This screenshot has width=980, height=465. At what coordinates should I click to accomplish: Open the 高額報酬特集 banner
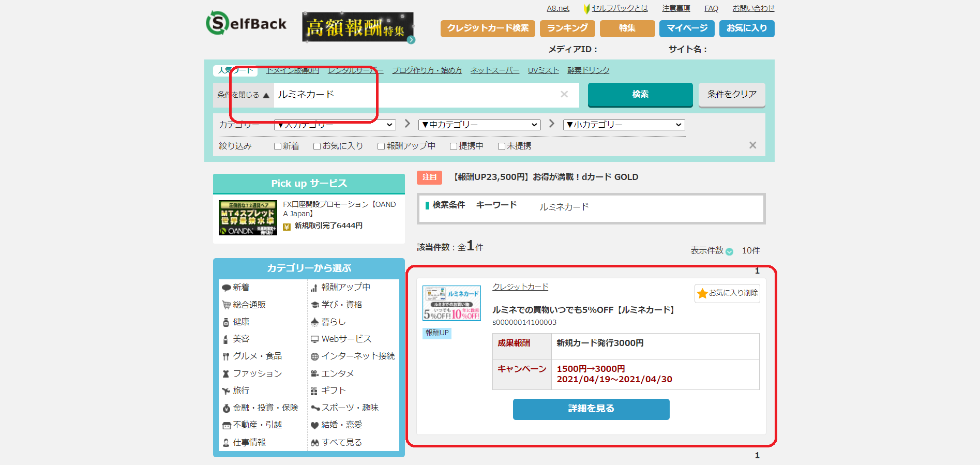point(358,27)
